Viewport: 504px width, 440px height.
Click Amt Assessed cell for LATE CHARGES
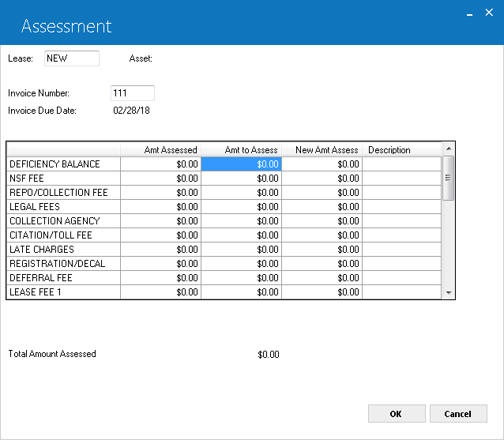click(x=160, y=250)
